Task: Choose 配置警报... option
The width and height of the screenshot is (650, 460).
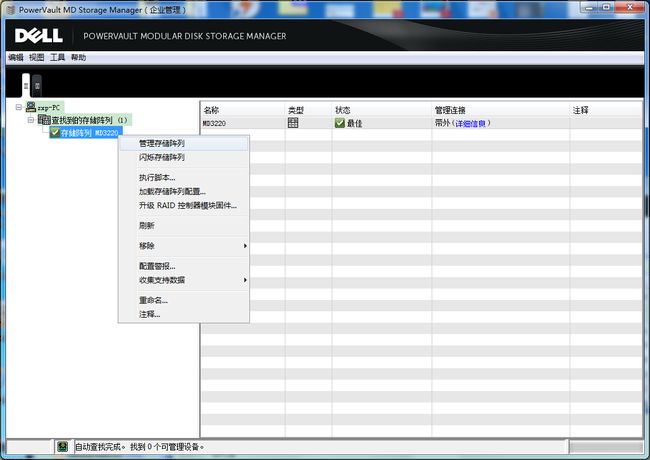Action: pos(184,266)
